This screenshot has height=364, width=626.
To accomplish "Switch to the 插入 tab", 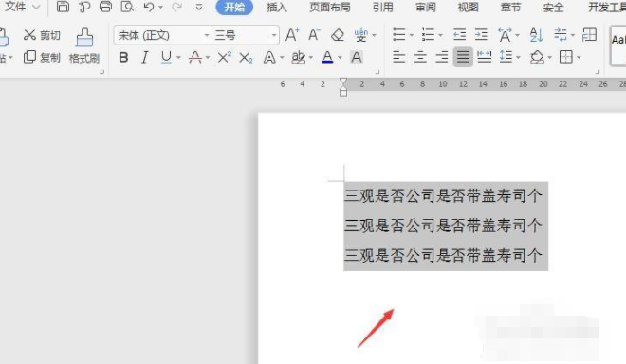I will tap(277, 8).
